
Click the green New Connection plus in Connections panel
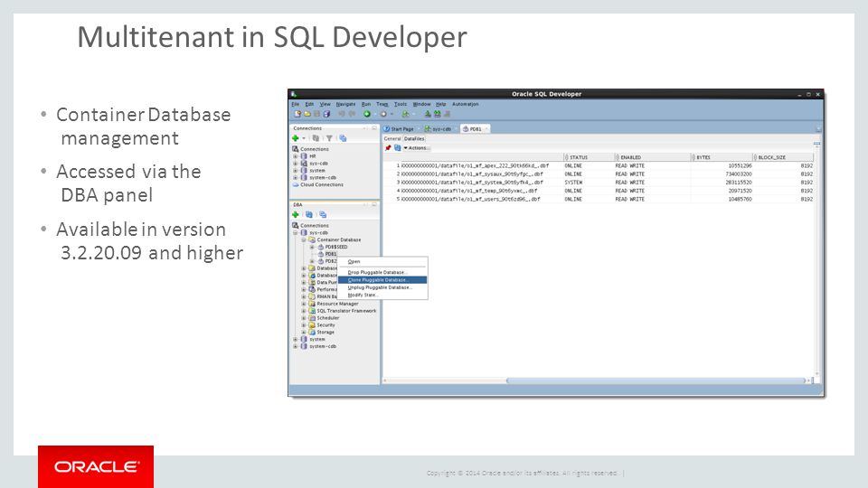click(296, 138)
